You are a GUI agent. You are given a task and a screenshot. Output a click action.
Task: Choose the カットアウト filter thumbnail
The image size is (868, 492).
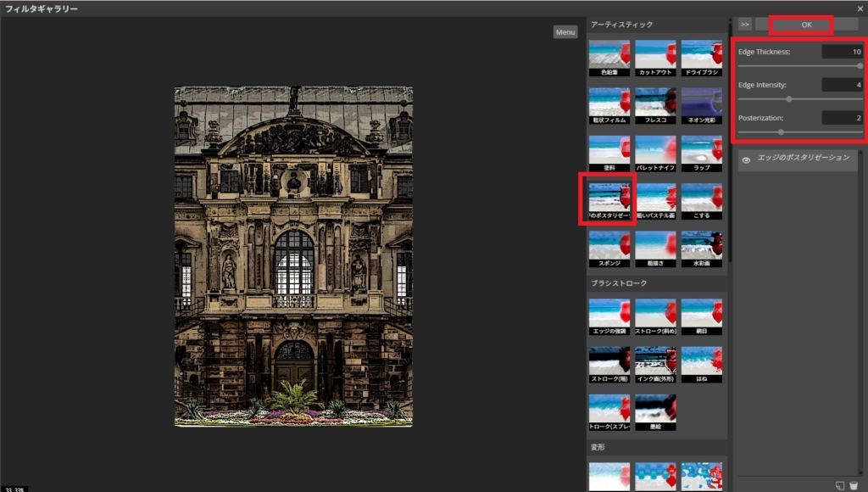pyautogui.click(x=656, y=58)
